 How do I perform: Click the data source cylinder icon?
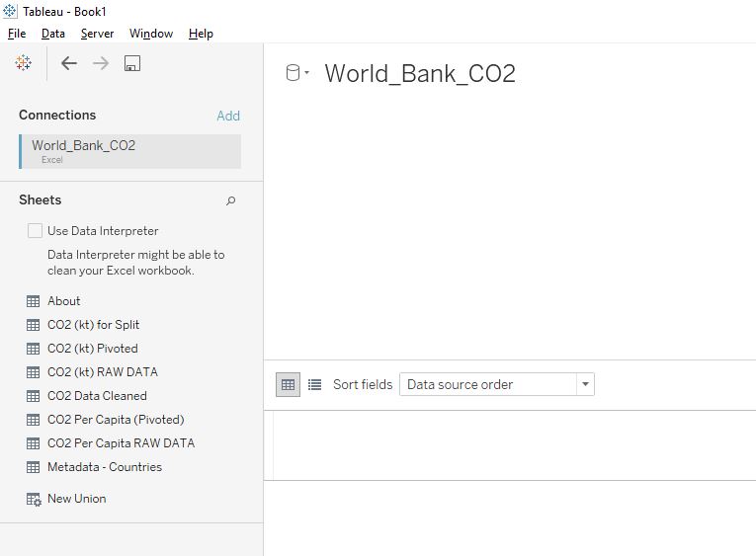[293, 73]
